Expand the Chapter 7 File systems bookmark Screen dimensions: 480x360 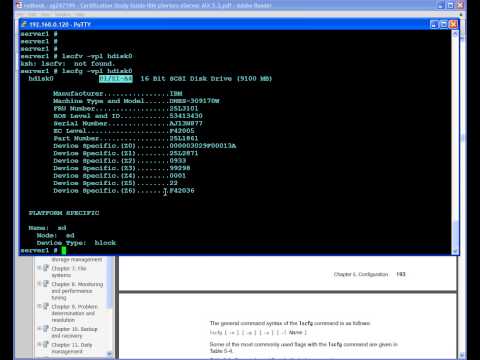(x=39, y=268)
